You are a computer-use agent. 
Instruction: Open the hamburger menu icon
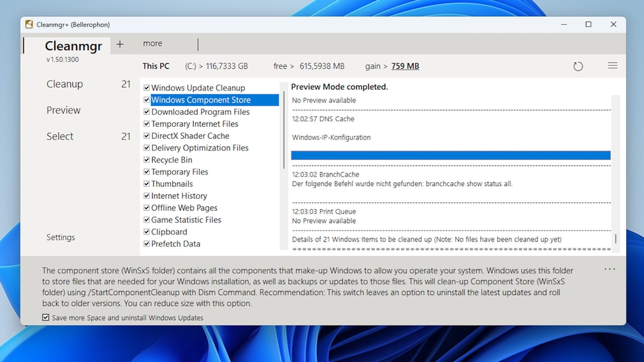612,66
